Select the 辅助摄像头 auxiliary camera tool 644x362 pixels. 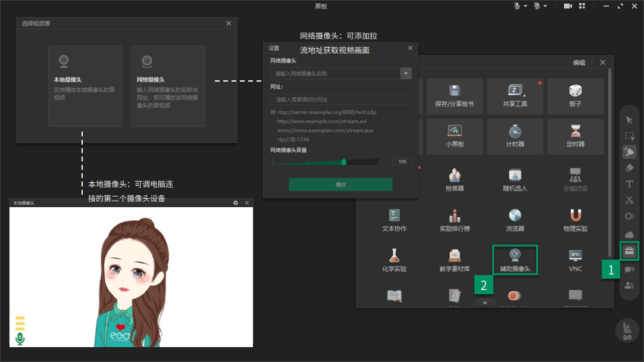pyautogui.click(x=515, y=260)
